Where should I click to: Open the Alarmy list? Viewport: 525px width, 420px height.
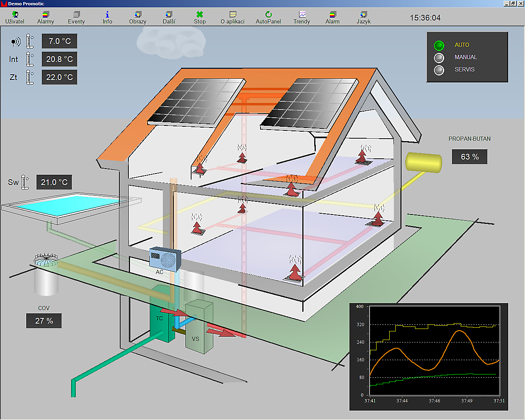coord(46,18)
